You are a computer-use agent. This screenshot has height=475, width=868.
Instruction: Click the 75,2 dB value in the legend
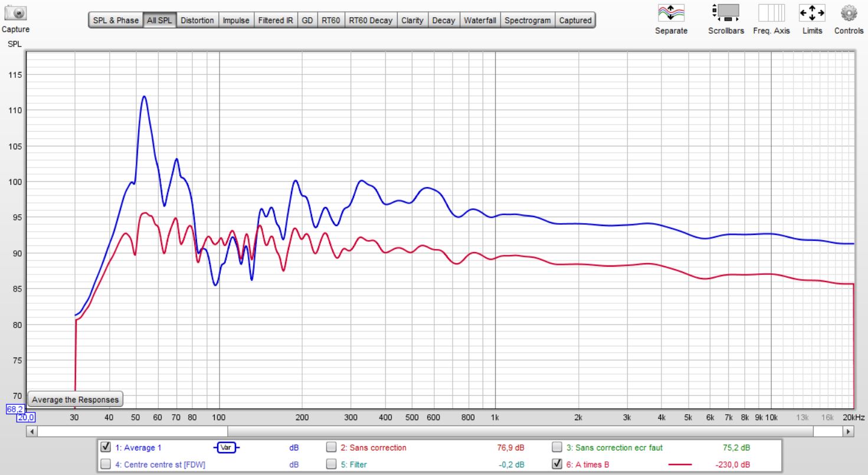(x=736, y=448)
